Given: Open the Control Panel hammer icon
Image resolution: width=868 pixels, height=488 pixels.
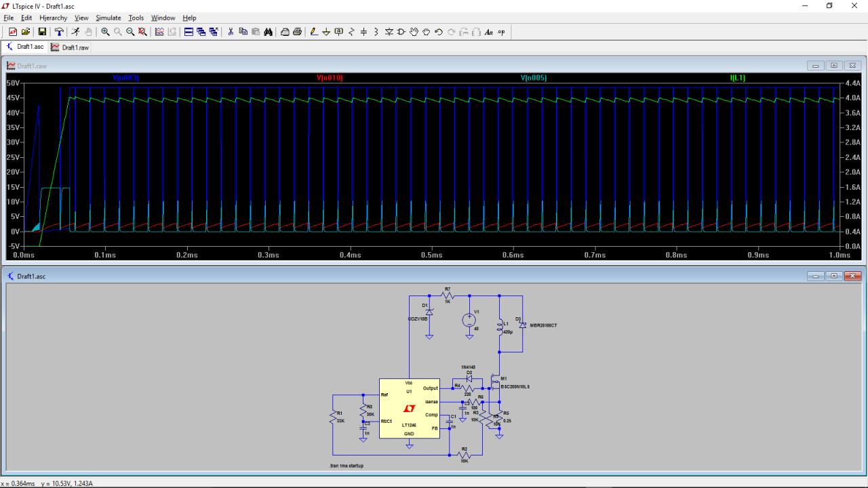Looking at the screenshot, I should (59, 32).
